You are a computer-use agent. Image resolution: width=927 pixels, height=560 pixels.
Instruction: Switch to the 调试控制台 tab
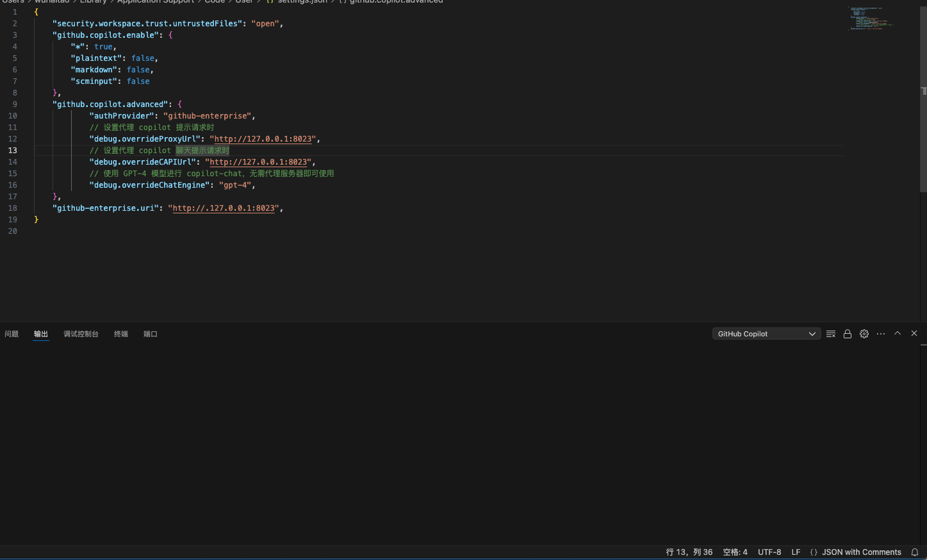click(81, 334)
